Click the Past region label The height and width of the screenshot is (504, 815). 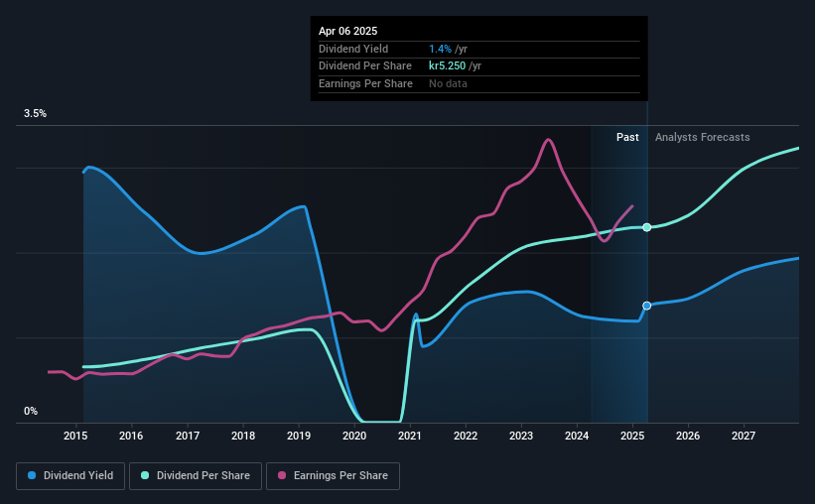point(627,137)
